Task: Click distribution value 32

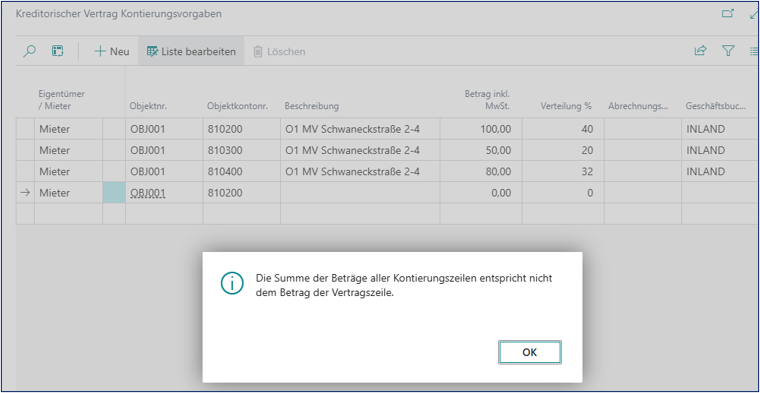Action: pyautogui.click(x=563, y=172)
